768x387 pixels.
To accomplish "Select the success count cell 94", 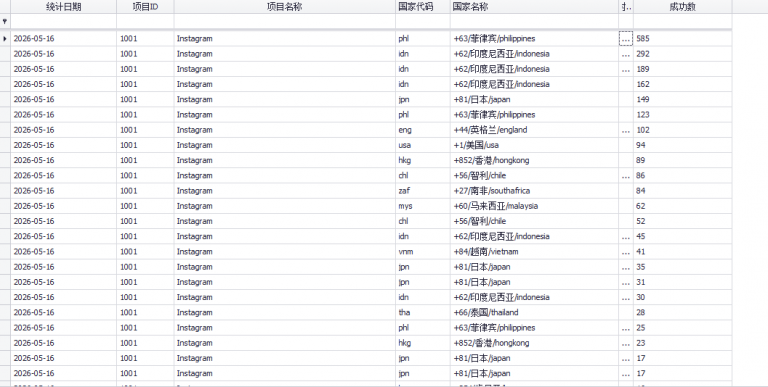I will pos(683,145).
